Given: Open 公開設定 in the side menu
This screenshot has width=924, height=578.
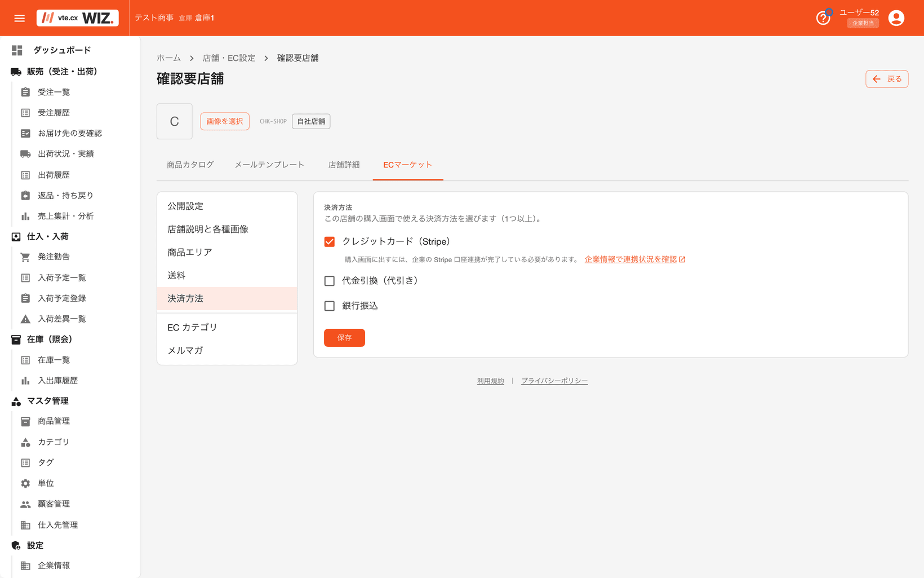Looking at the screenshot, I should [x=227, y=206].
